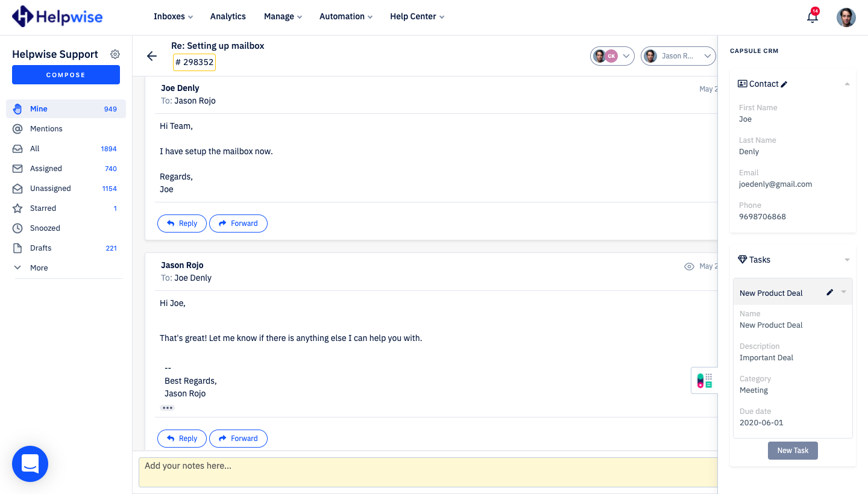Click the phone number 9698706868
The image size is (868, 494).
pyautogui.click(x=763, y=216)
